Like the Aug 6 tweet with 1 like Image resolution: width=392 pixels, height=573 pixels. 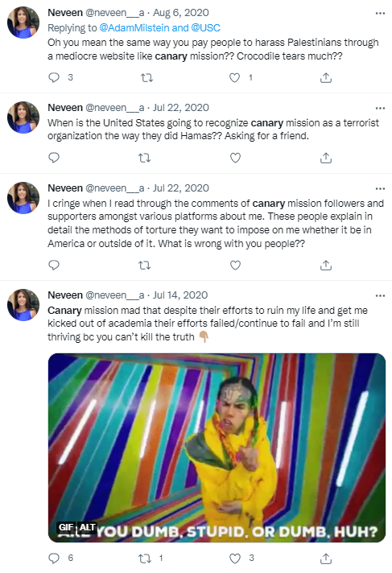coord(235,77)
